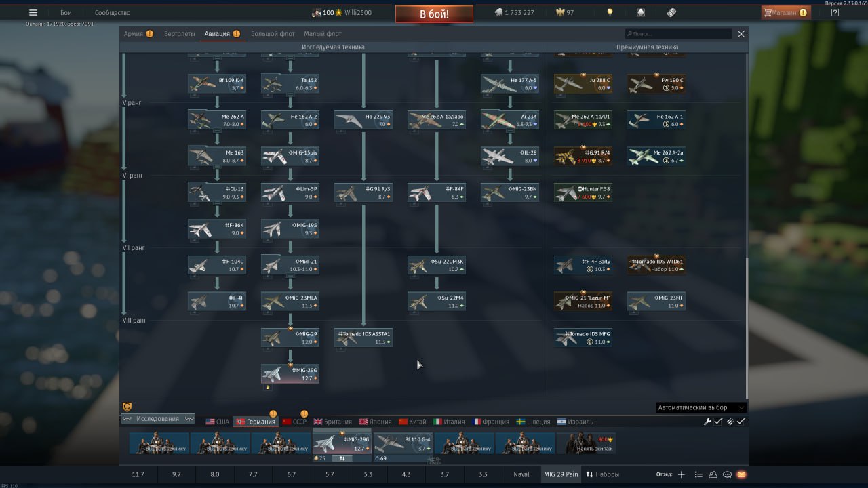This screenshot has height=488, width=868.
Task: Open the lightbulb hints icon
Action: tap(610, 12)
